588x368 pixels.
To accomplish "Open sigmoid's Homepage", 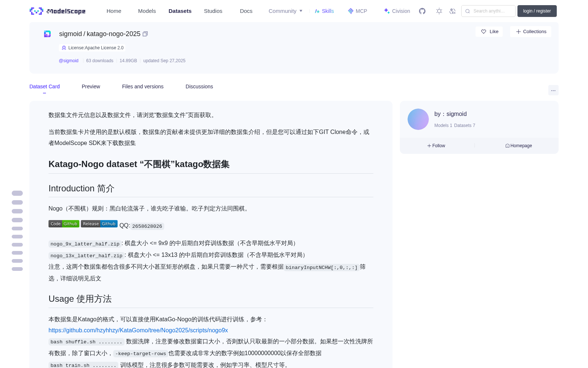I will click(x=519, y=146).
